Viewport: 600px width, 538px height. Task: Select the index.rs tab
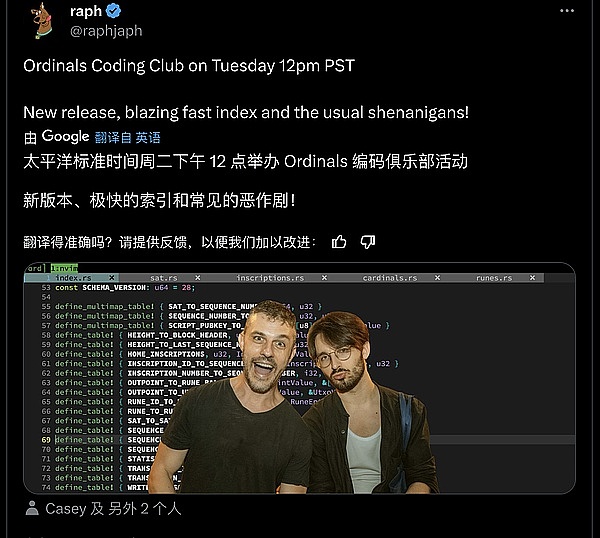[73, 278]
